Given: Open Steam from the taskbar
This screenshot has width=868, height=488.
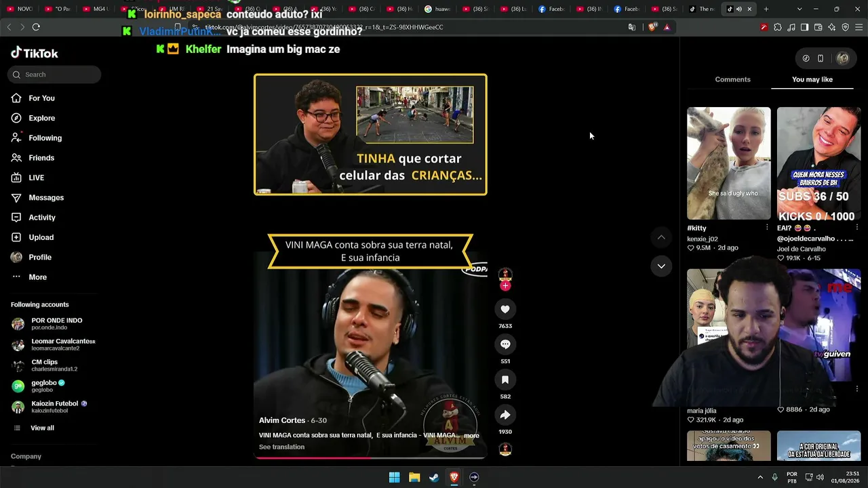Looking at the screenshot, I should point(434,477).
